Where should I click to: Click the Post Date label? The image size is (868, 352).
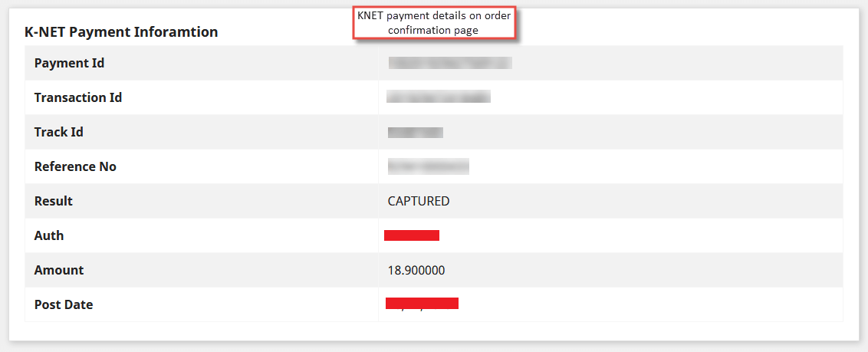pos(64,304)
